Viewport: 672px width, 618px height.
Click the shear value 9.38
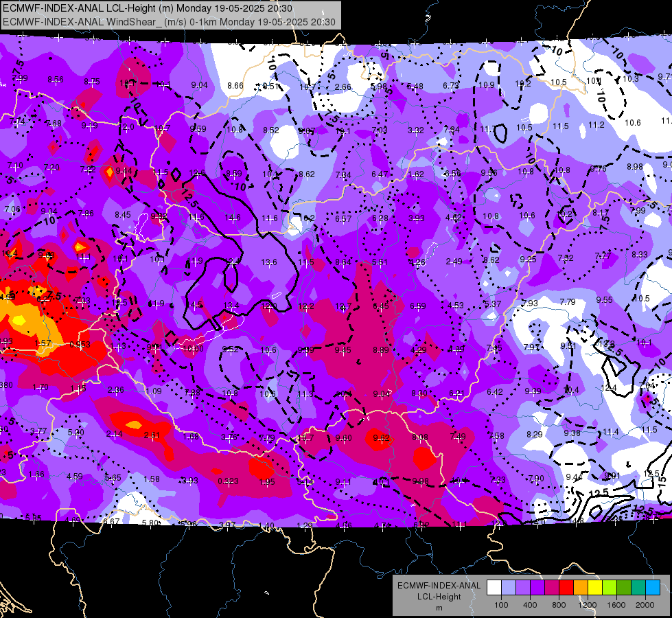coord(572,433)
